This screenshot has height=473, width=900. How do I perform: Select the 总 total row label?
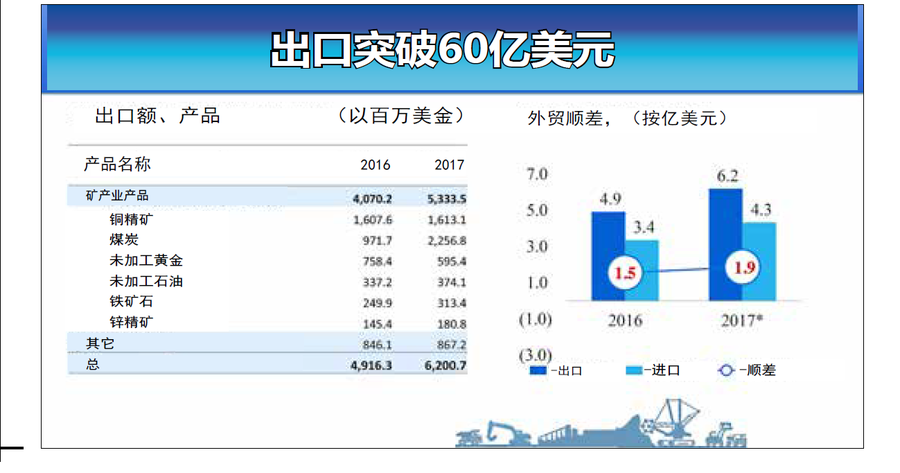pos(92,365)
